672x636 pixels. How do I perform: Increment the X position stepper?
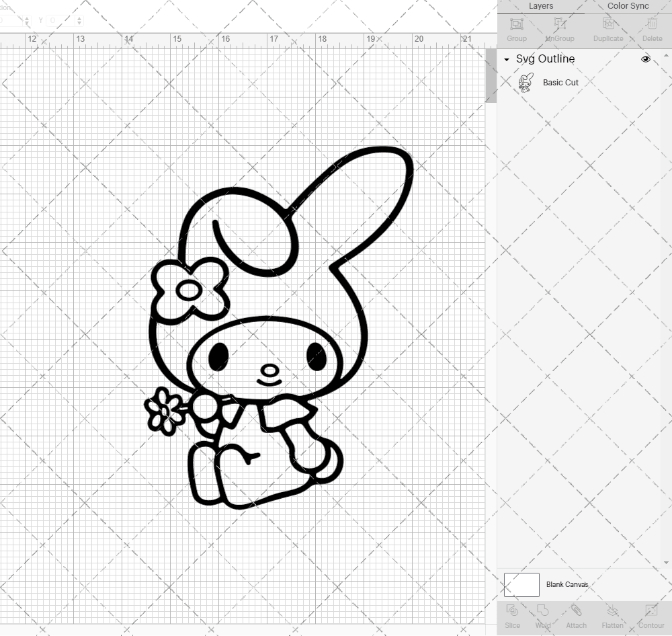click(27, 17)
